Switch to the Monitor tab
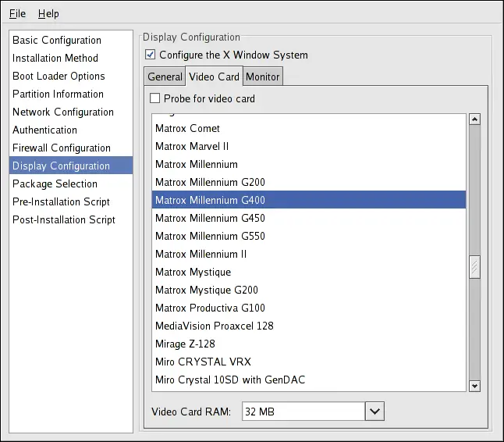504x442 pixels. click(262, 77)
